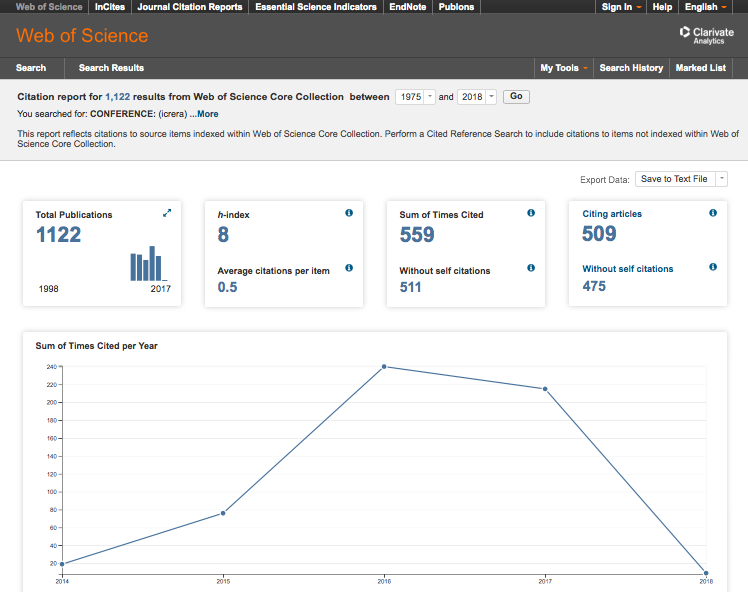Show info for Average citations per item
Image resolution: width=748 pixels, height=592 pixels.
coord(349,268)
